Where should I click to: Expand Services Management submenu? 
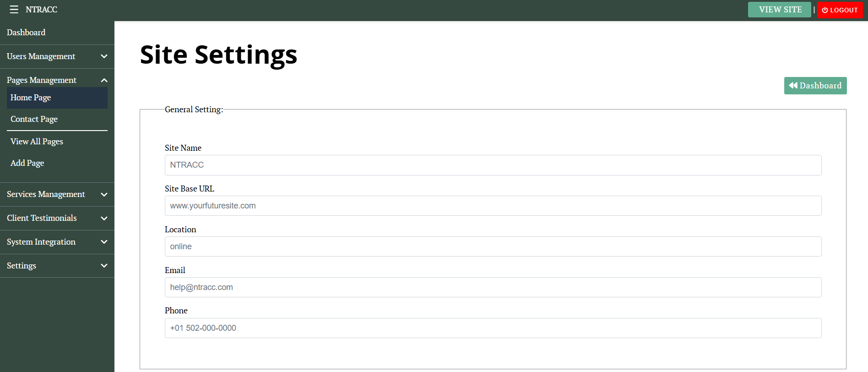(x=104, y=195)
